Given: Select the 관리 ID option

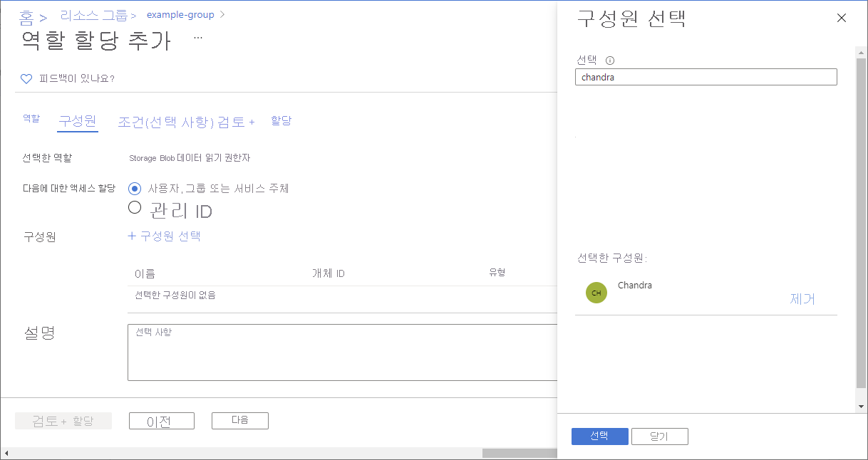Looking at the screenshot, I should coord(135,207).
